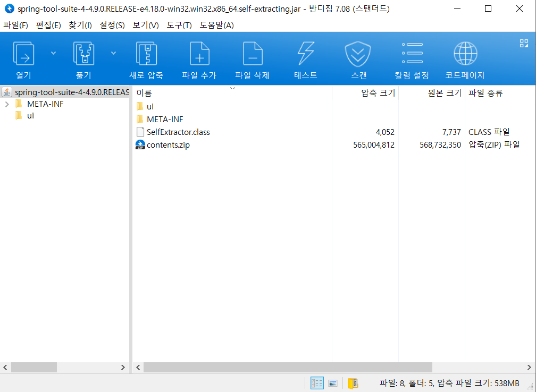Click the 스캔 (Scan) shield icon

click(358, 54)
